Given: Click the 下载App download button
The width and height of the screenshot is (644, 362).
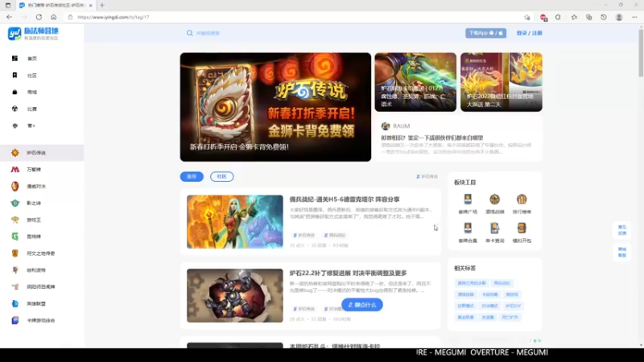Looking at the screenshot, I should pyautogui.click(x=485, y=33).
